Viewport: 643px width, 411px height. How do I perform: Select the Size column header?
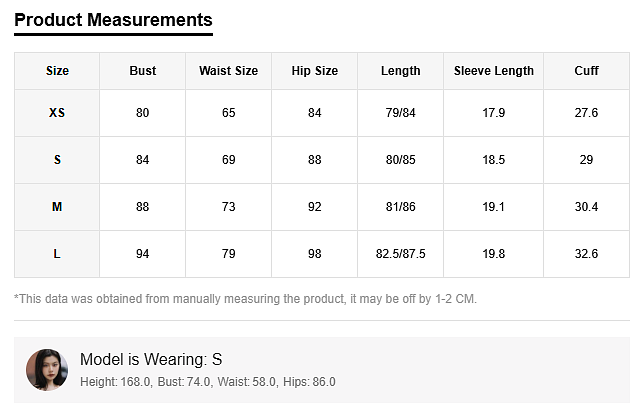57,71
